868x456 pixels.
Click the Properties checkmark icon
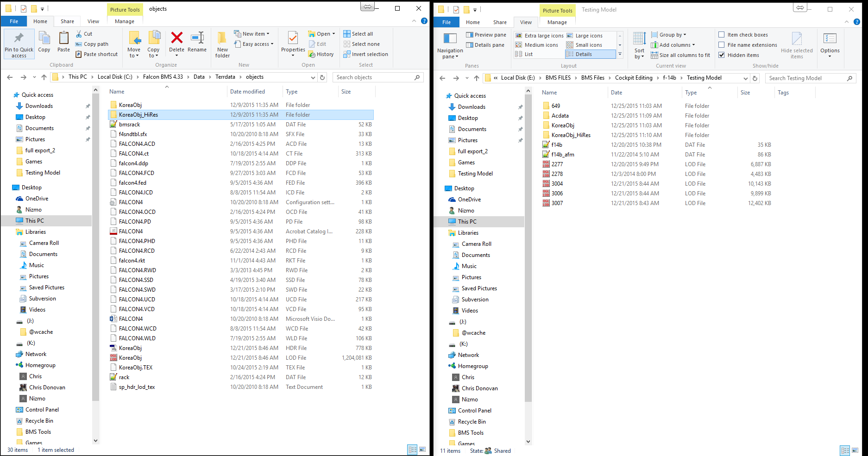[293, 38]
